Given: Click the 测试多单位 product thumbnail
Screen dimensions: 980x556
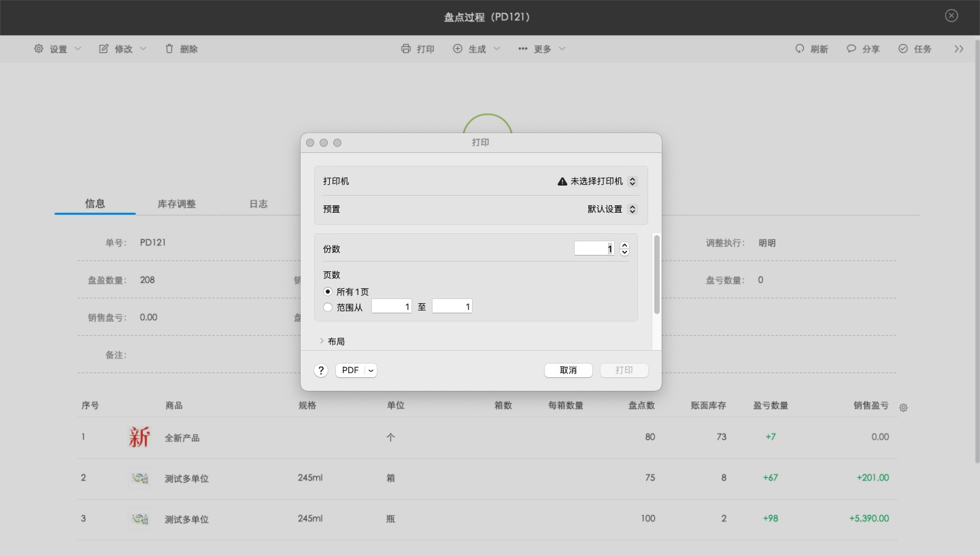Looking at the screenshot, I should [140, 478].
